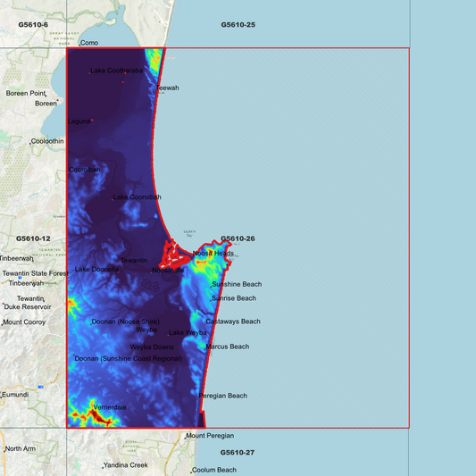
Task: Select the Noosaville place label
Action: pyautogui.click(x=168, y=271)
